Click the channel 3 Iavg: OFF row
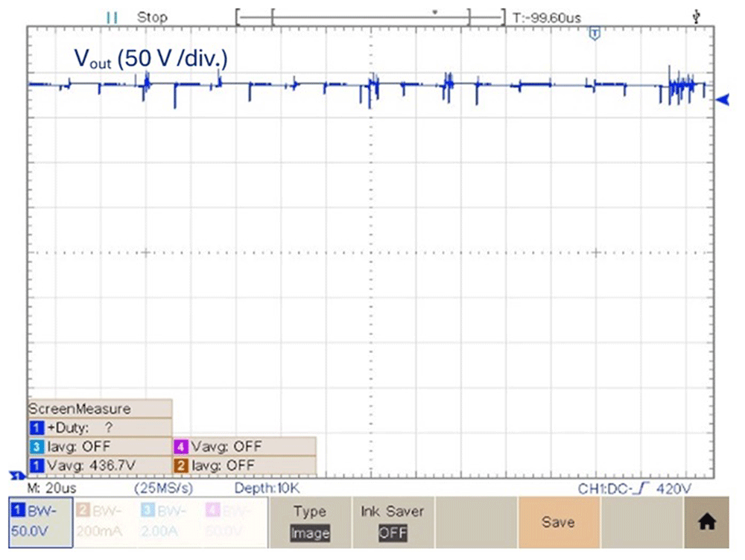The image size is (745, 560). coord(100,447)
